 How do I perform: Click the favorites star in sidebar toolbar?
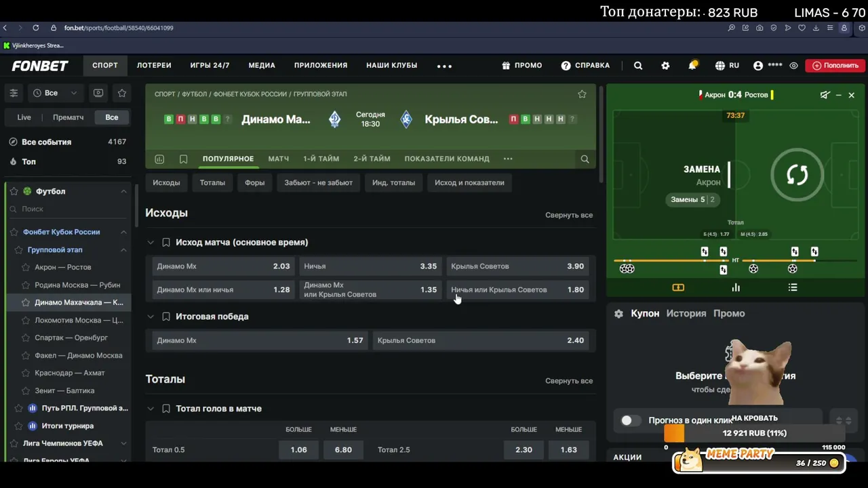[122, 93]
